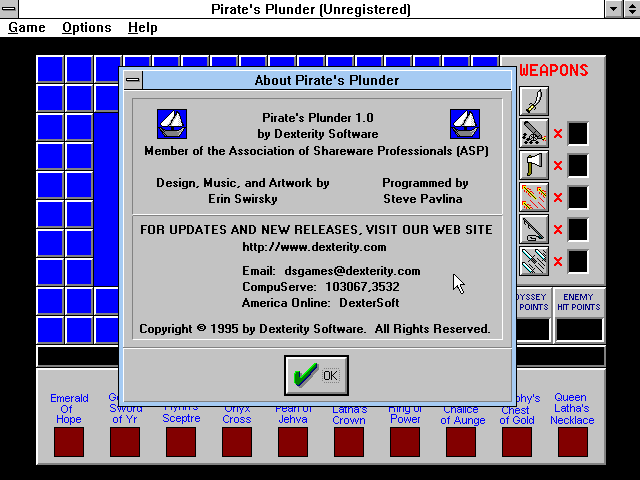Click the designer name Erin Swirsky
Screen dimensions: 640x480
point(243,199)
